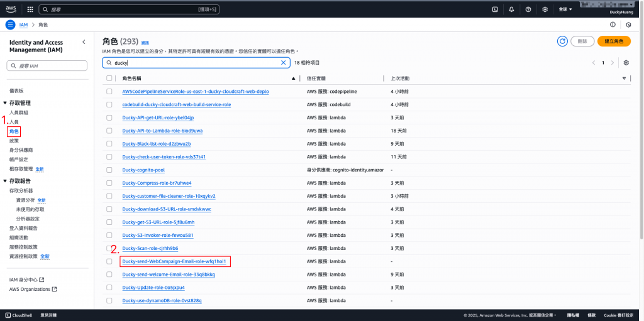Go to previous page of roles

tap(594, 63)
